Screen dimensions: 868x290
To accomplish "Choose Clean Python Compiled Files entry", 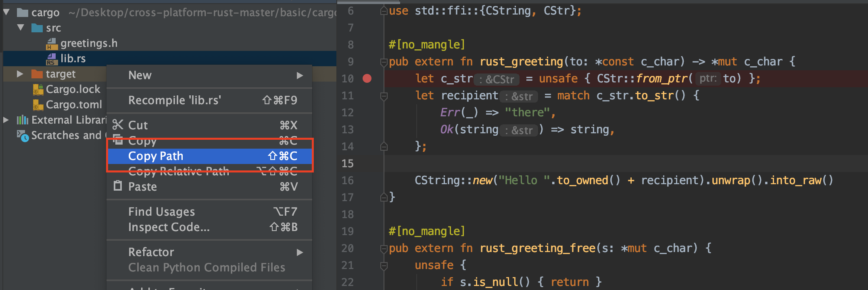I will (x=209, y=267).
